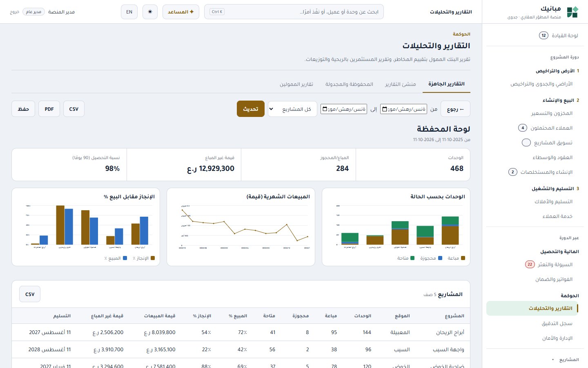Select the واجهة السيب project cell

448,350
